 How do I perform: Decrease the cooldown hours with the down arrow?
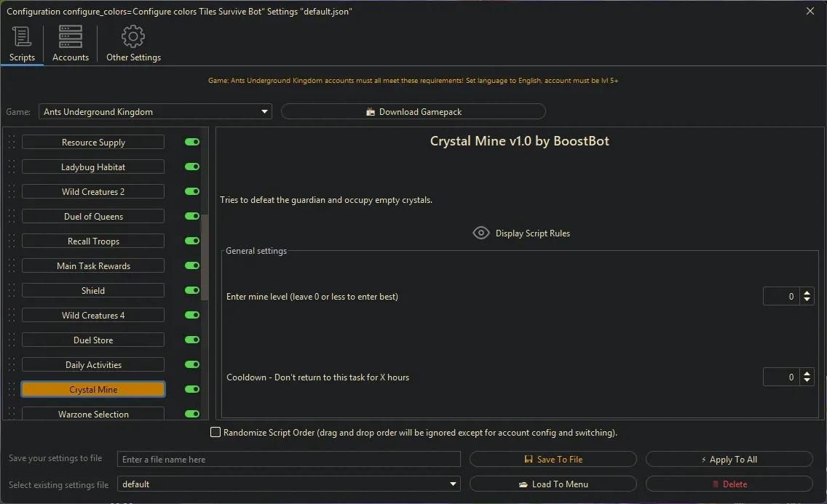(x=807, y=381)
